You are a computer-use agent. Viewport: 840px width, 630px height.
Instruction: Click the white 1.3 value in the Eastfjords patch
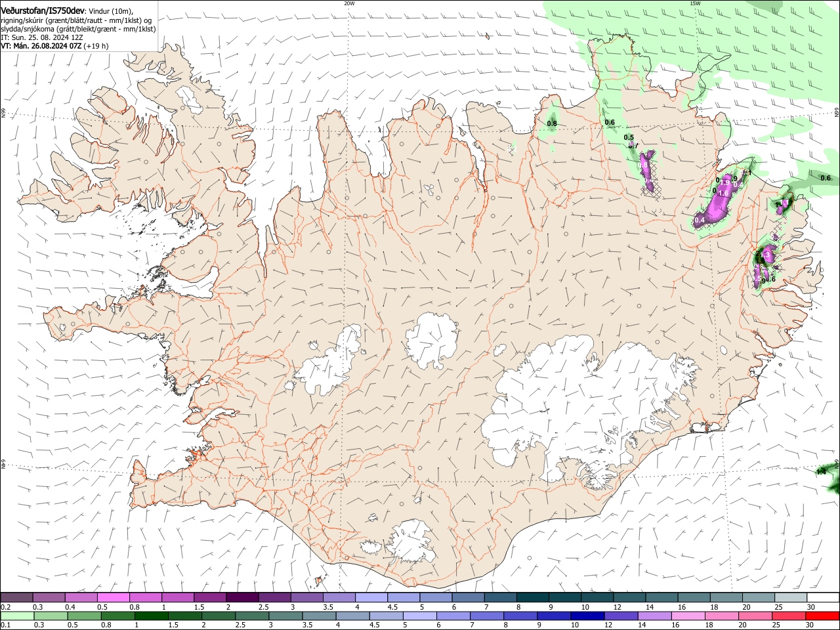766,253
